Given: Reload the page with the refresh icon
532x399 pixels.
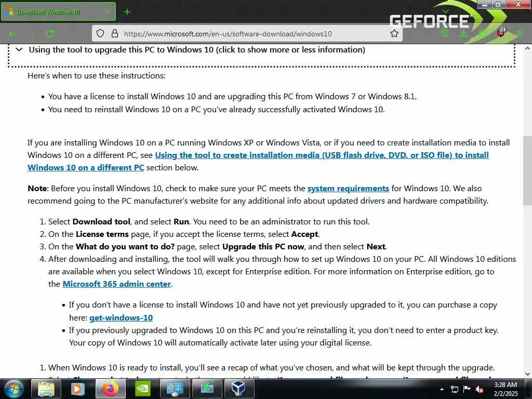Looking at the screenshot, I should [50, 34].
